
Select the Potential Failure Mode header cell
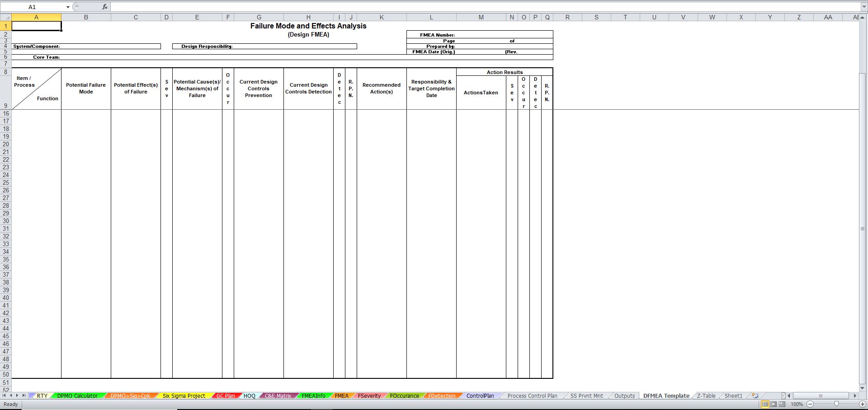tap(86, 89)
